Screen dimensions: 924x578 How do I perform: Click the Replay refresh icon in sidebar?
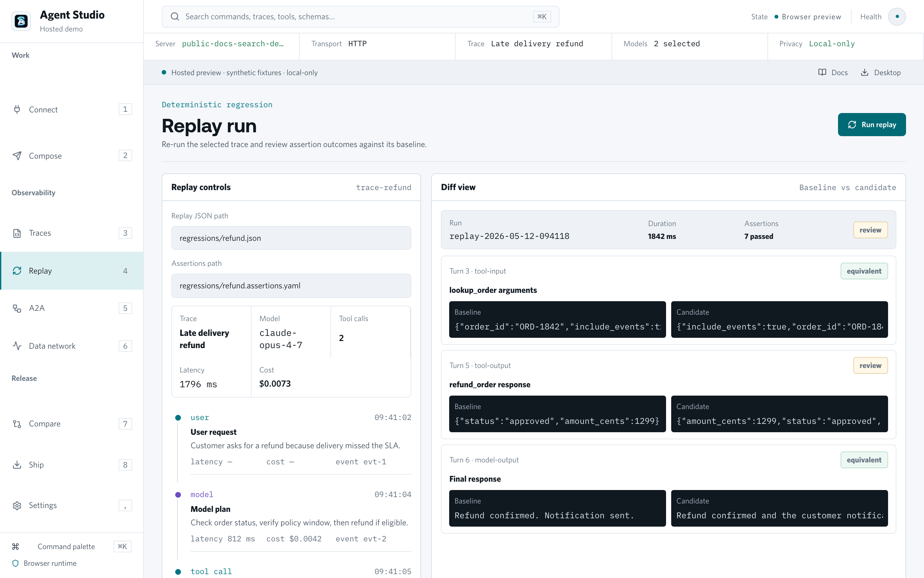(x=17, y=271)
